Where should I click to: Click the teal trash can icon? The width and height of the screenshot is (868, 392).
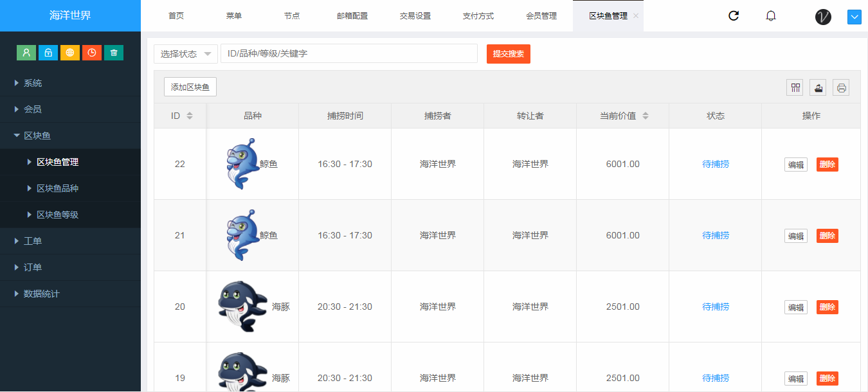pyautogui.click(x=114, y=53)
